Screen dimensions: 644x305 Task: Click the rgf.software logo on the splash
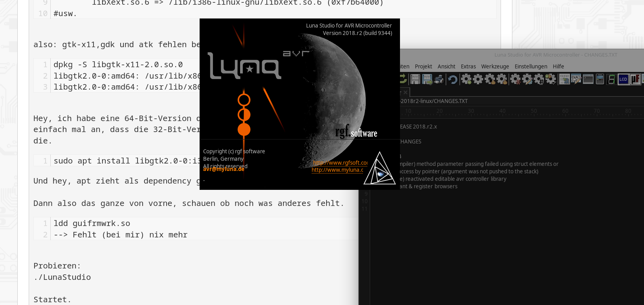tap(356, 132)
